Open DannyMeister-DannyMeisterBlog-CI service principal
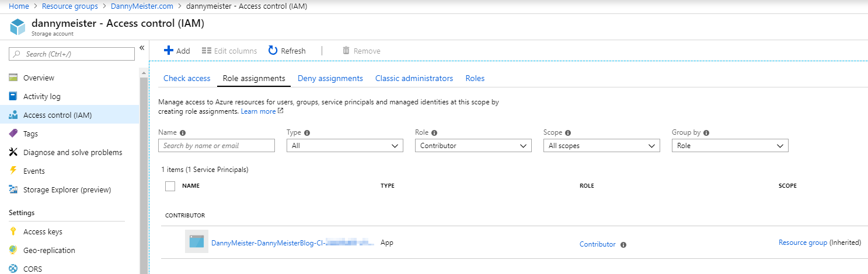Viewport: 868px width, 274px height. 292,243
